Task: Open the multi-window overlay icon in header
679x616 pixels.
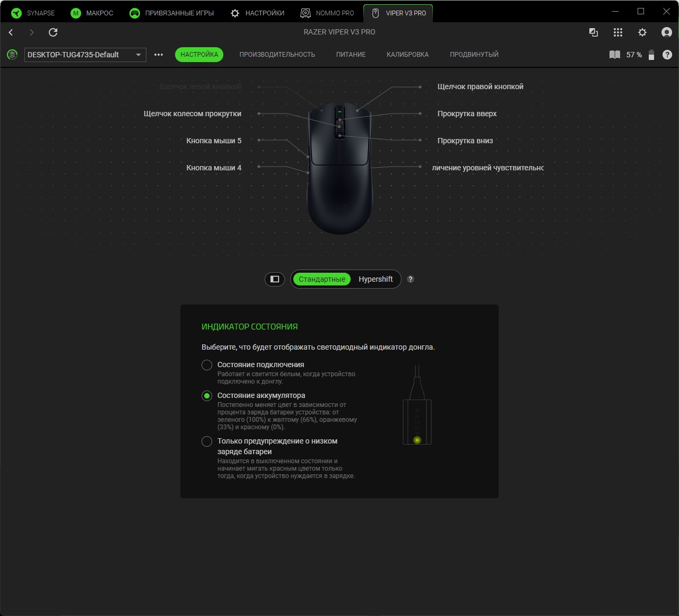Action: click(x=594, y=32)
